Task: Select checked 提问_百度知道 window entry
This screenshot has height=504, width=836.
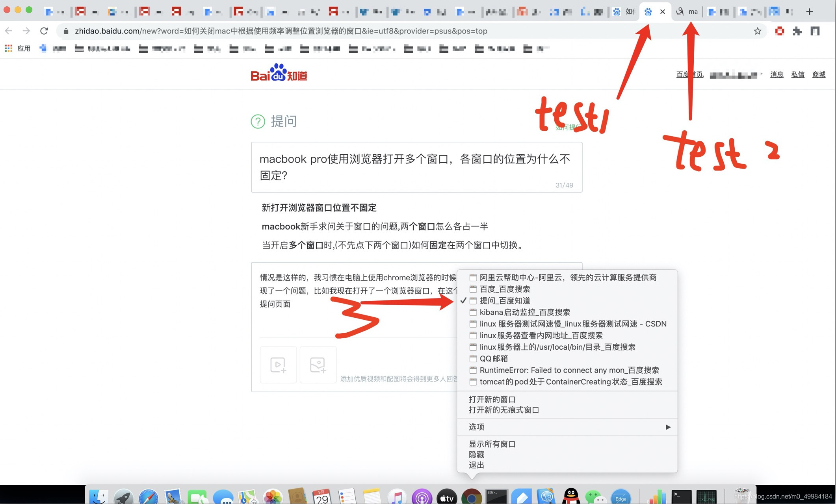Action: coord(505,301)
